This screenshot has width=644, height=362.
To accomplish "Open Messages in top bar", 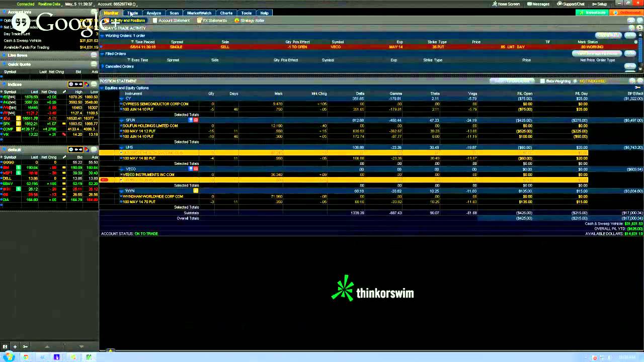I will (x=538, y=4).
